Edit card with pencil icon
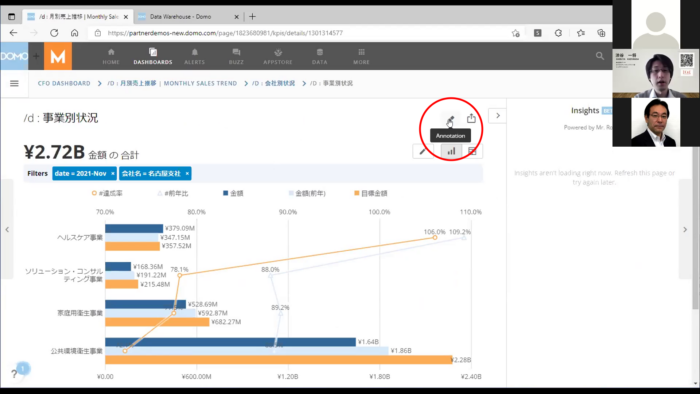 point(422,151)
